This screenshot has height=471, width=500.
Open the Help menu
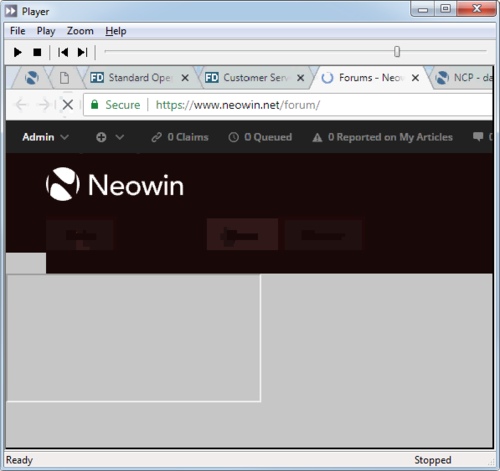[116, 31]
